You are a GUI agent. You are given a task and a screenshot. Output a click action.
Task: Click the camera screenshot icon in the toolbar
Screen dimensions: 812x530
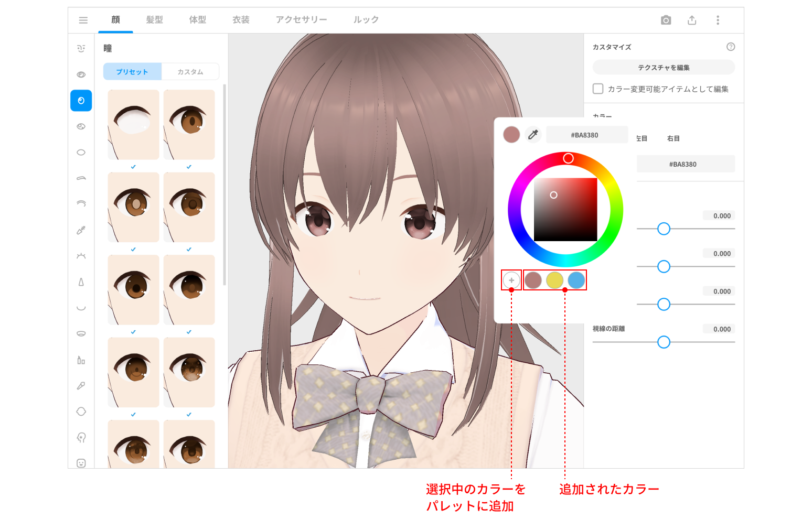point(666,20)
